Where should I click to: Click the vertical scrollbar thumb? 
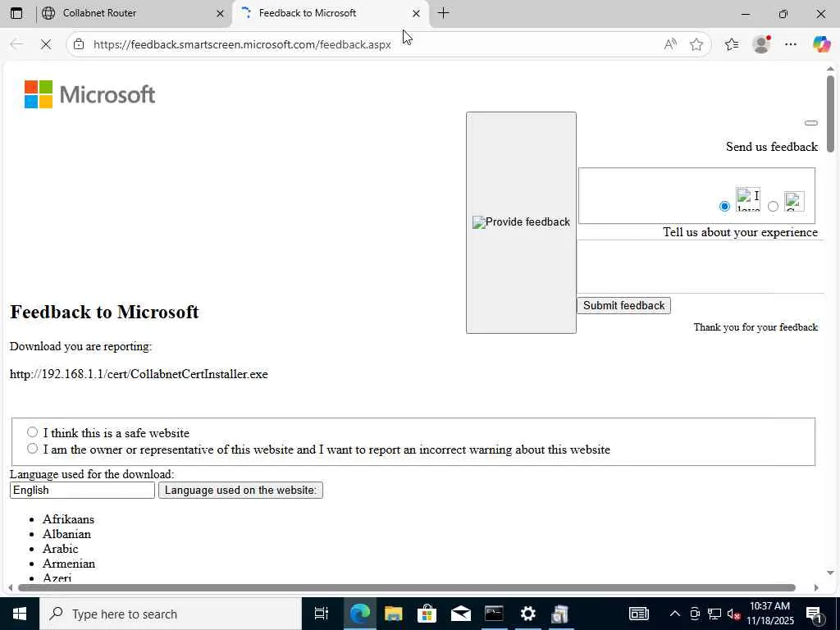tap(830, 113)
